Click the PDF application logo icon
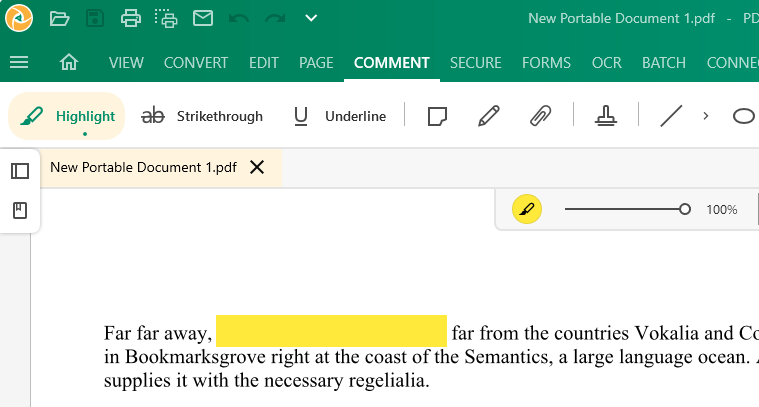Image resolution: width=759 pixels, height=407 pixels. click(19, 18)
